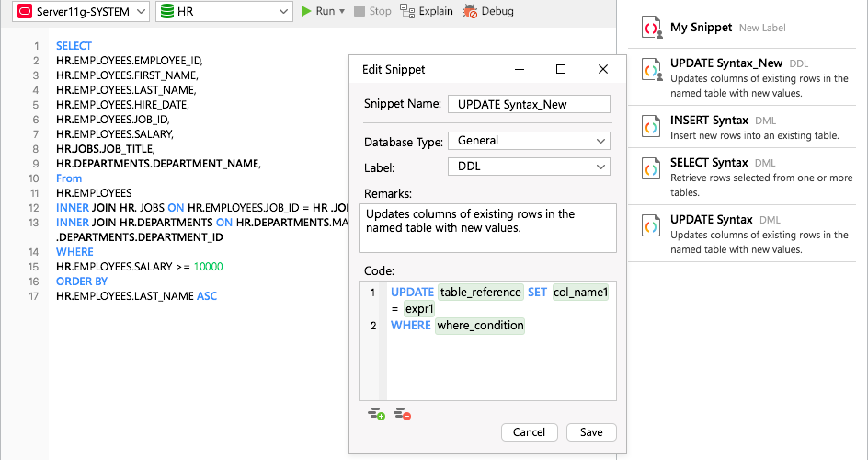Expand the Run button dropdown arrow
The width and height of the screenshot is (868, 460).
coord(342,12)
